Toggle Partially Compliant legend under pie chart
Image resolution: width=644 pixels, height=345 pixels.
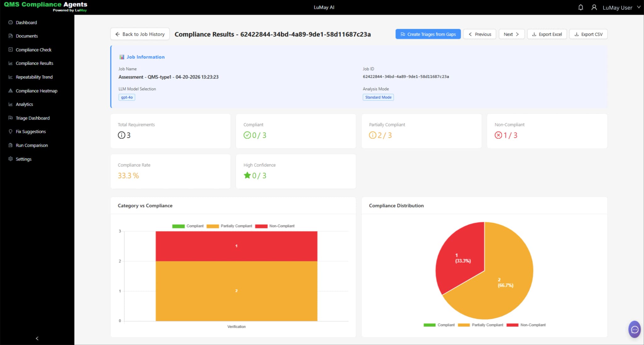[x=480, y=325]
